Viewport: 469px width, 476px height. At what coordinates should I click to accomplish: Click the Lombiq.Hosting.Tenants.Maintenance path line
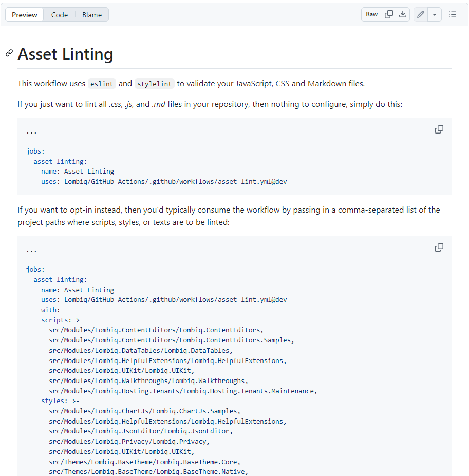click(183, 391)
